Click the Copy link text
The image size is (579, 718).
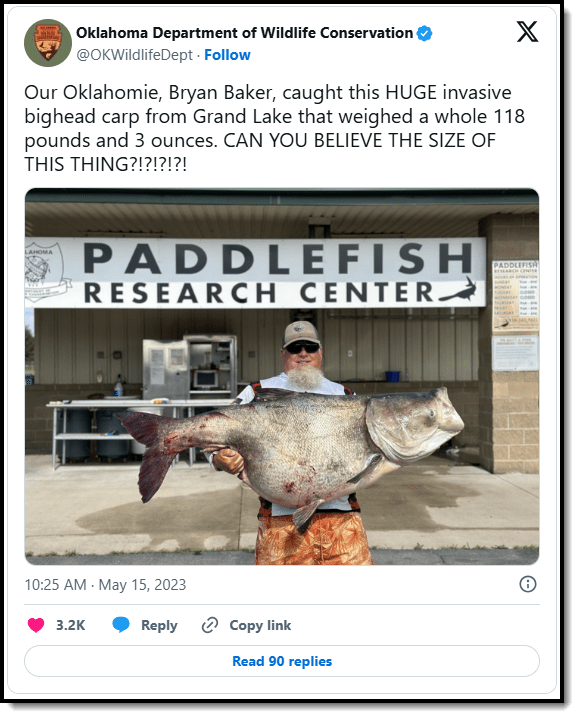[260, 625]
